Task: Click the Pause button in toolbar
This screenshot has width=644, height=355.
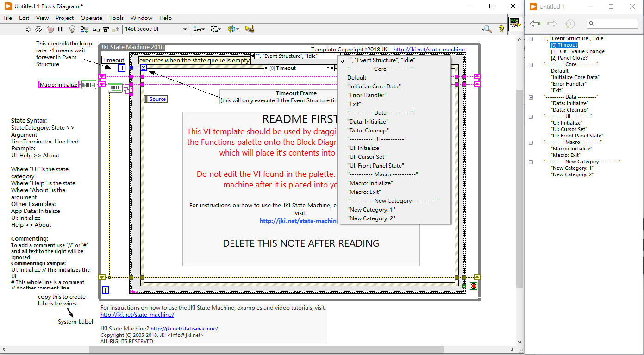Action: 60,29
